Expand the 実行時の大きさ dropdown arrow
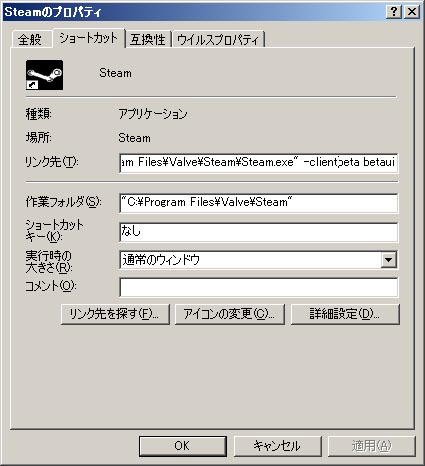The height and width of the screenshot is (466, 425). pyautogui.click(x=389, y=260)
